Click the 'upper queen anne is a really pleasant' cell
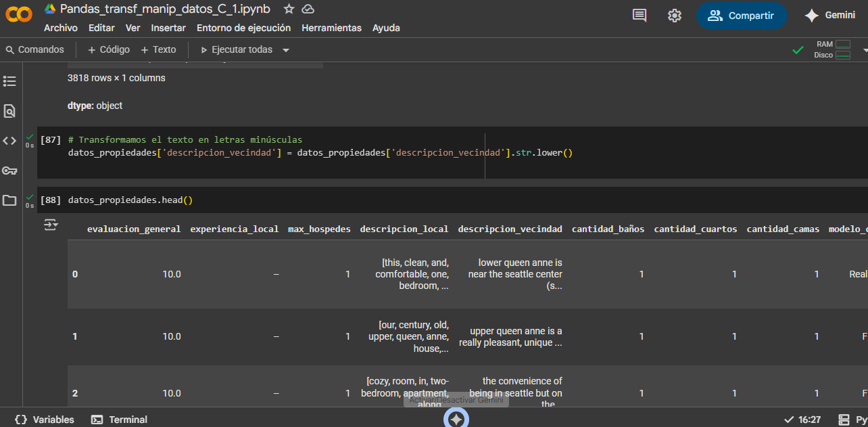This screenshot has height=427, width=868. tap(510, 336)
